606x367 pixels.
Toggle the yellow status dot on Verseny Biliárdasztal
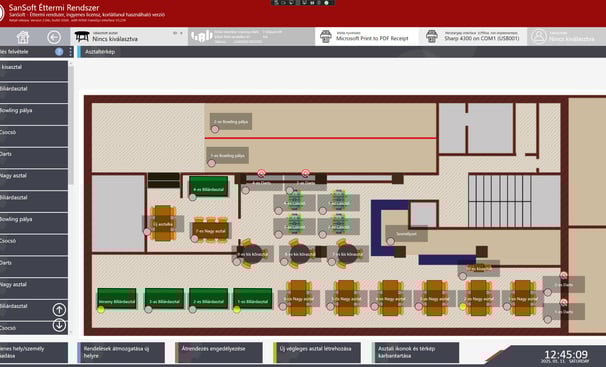[x=101, y=309]
